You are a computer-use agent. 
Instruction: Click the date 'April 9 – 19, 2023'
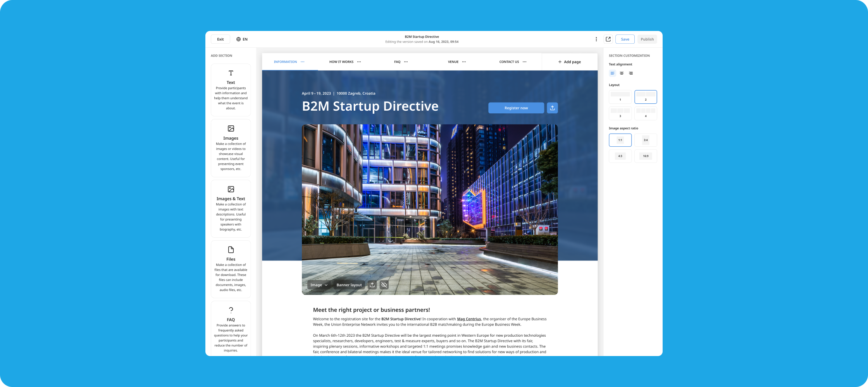(316, 93)
